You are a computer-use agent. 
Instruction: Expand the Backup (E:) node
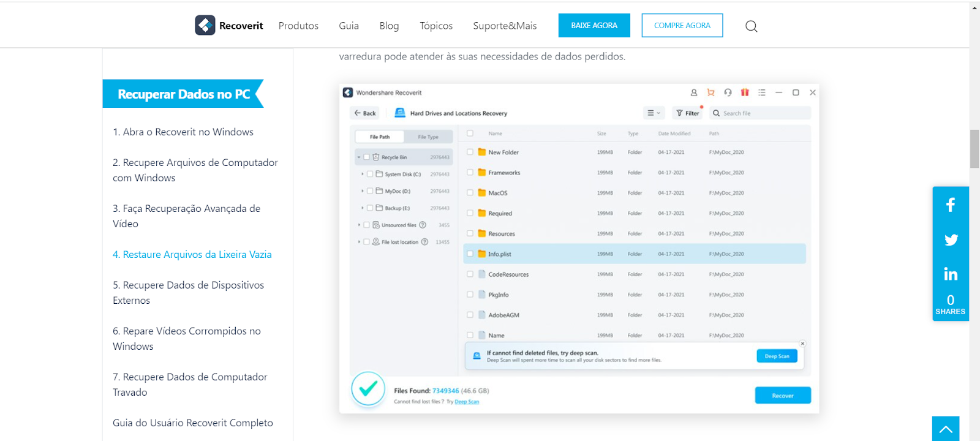click(x=363, y=208)
